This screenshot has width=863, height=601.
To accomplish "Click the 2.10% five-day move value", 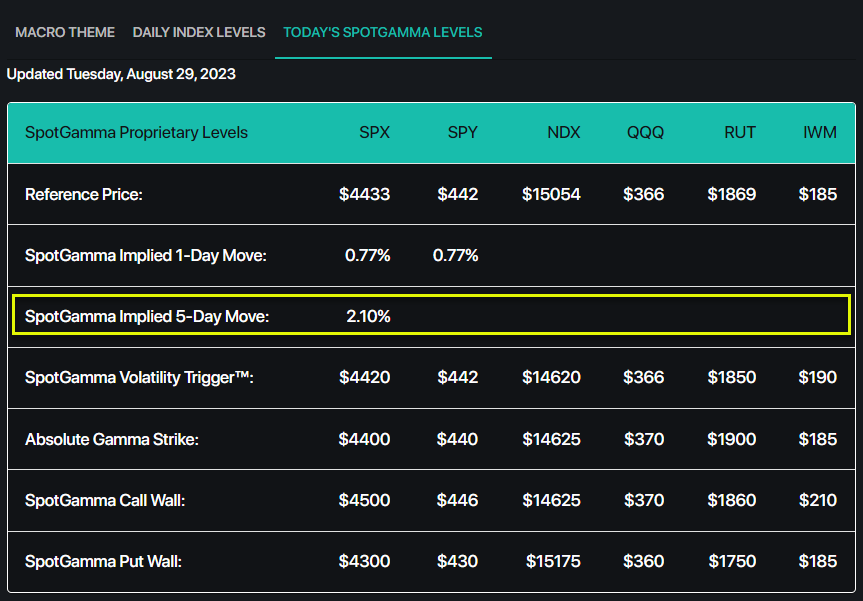I will (x=368, y=316).
